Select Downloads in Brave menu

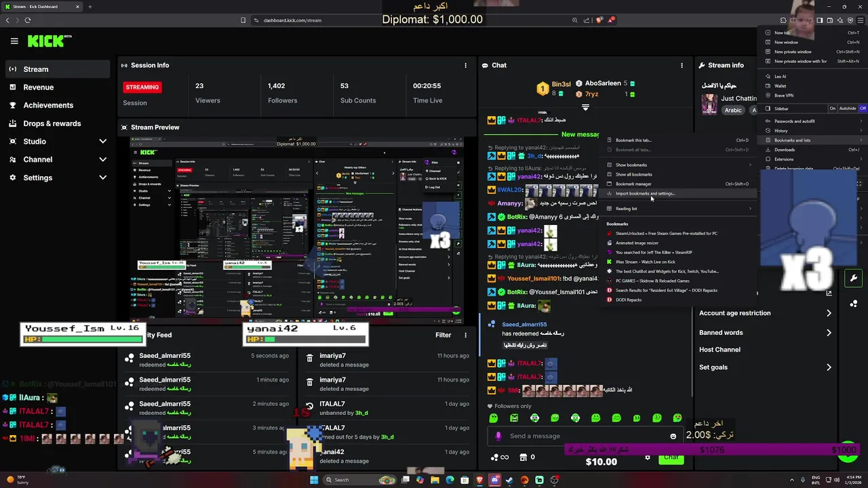coord(814,150)
